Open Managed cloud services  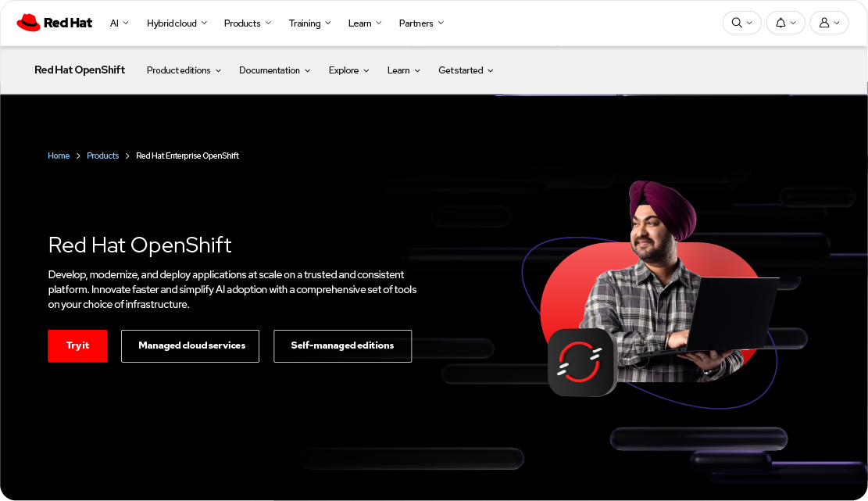(190, 345)
